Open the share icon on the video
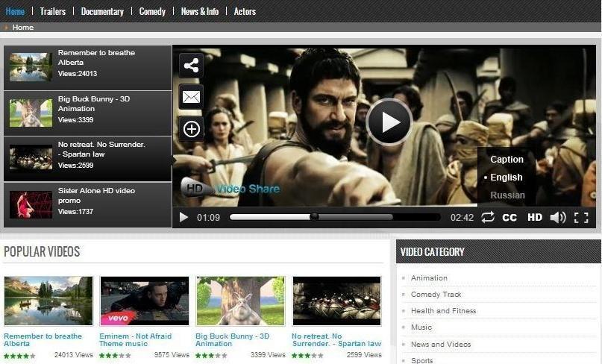Viewport: 602px width, 364px height. click(191, 66)
